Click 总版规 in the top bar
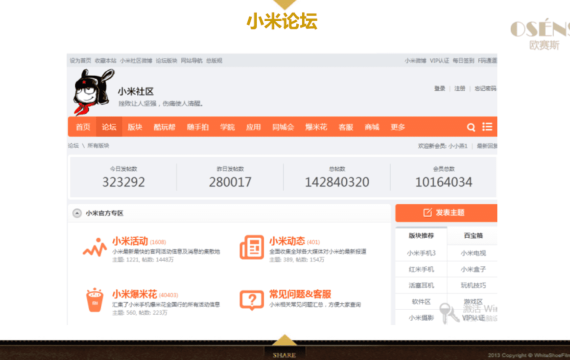 tap(214, 61)
